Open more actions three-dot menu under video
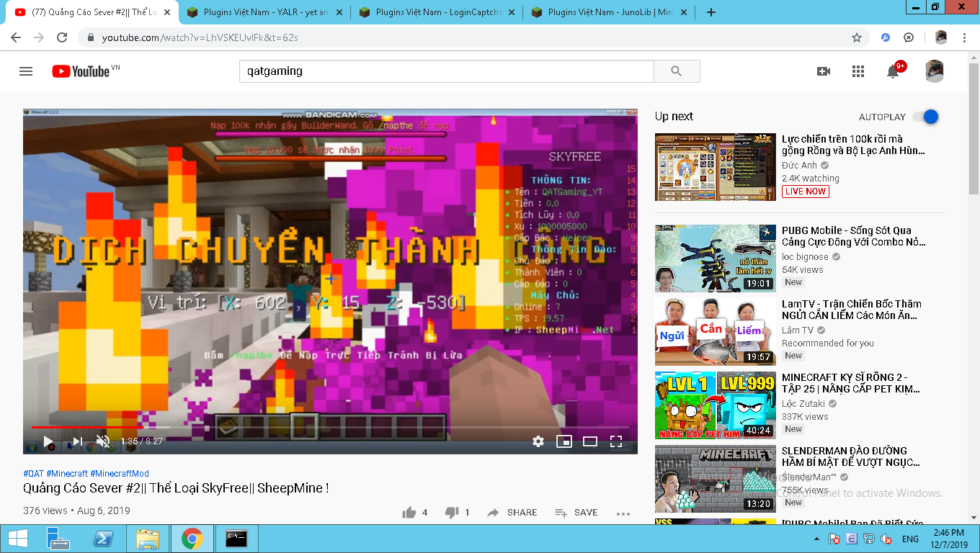980x553 pixels. click(x=623, y=513)
